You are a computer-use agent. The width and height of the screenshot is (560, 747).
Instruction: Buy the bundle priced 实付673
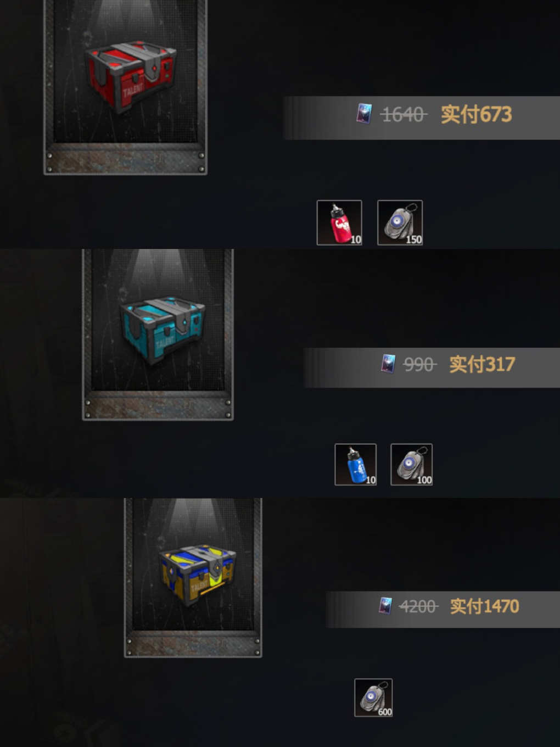(x=476, y=114)
